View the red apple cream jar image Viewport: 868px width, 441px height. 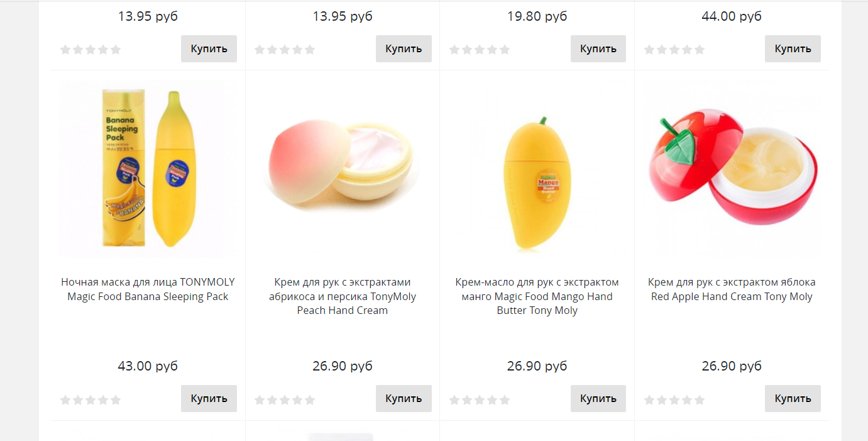pos(732,169)
